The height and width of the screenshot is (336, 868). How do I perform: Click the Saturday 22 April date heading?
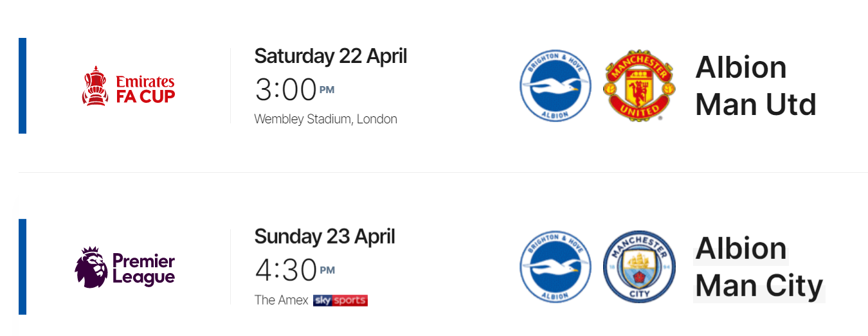(330, 56)
